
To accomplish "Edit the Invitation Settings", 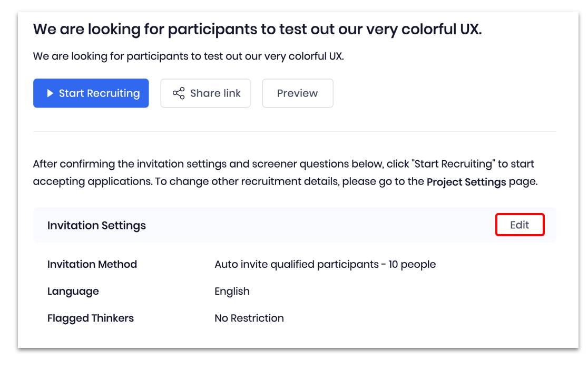I will point(519,225).
